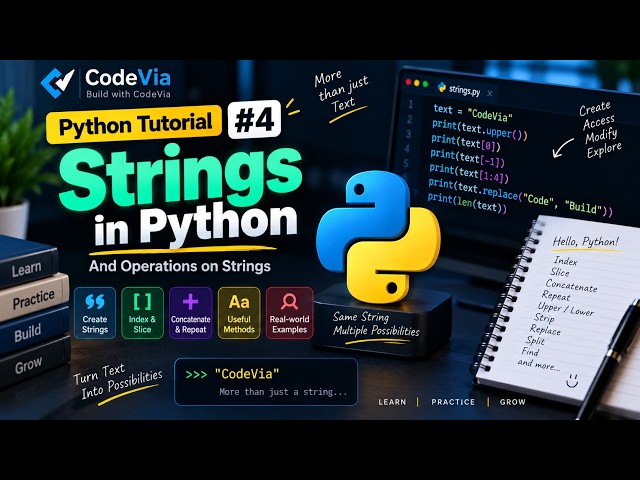Click the 'LEARN' footer label

click(x=392, y=402)
